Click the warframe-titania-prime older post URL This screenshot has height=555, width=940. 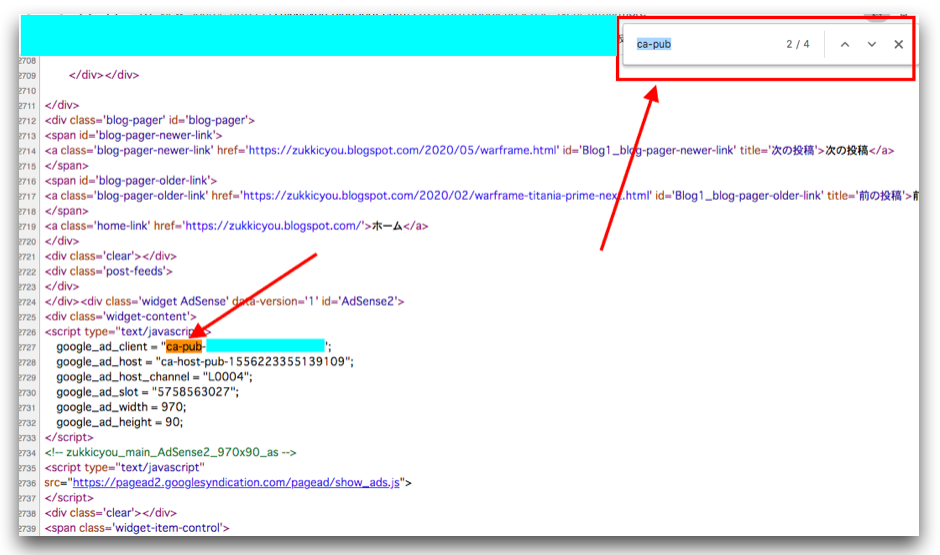(447, 195)
